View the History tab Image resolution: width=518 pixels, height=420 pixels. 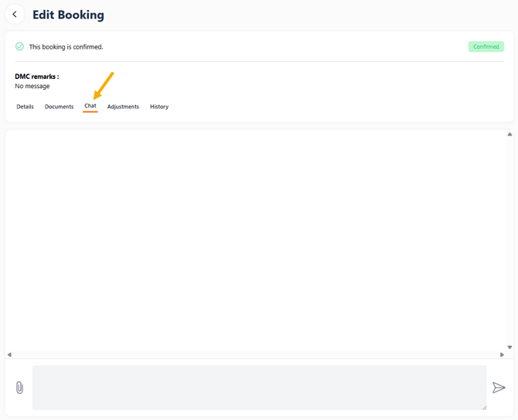coord(159,107)
